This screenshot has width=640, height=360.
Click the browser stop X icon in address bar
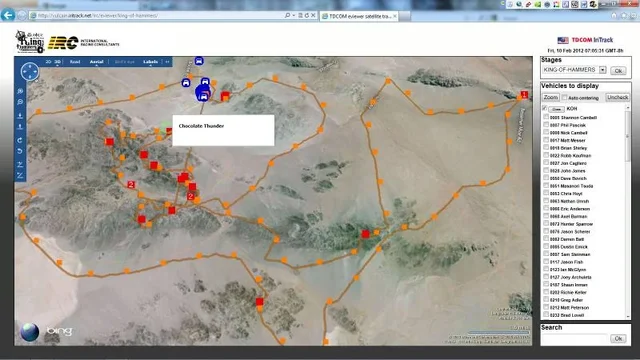coord(313,16)
